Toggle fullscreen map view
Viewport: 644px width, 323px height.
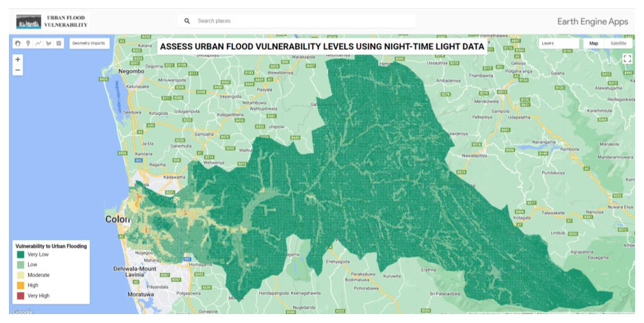tap(627, 59)
